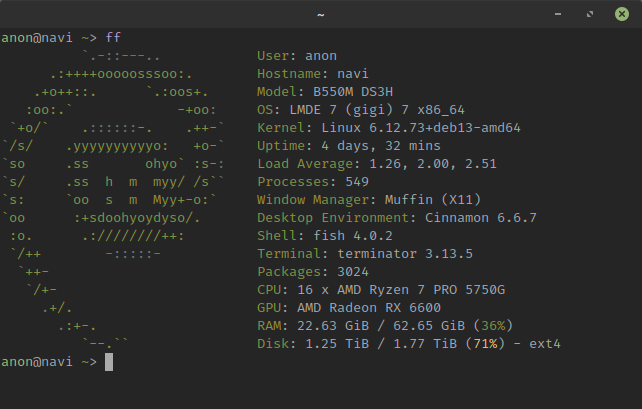Click the Disk usage ext4 line

point(409,344)
